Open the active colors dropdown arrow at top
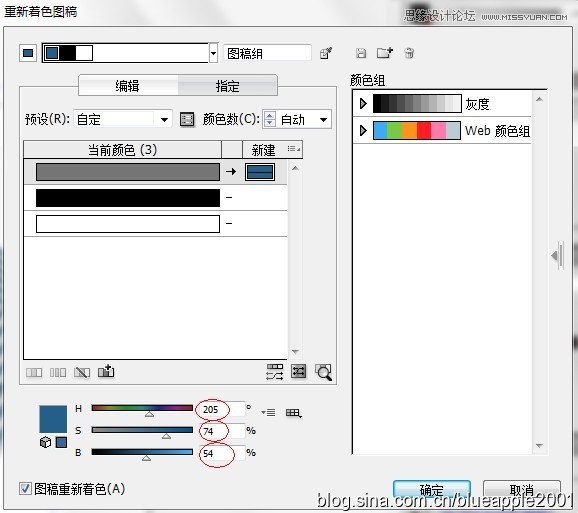The image size is (578, 513). [213, 53]
